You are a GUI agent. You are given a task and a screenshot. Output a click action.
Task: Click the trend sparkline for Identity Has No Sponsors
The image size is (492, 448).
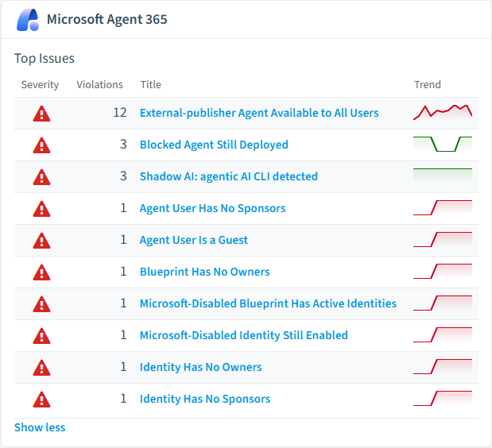pos(443,398)
